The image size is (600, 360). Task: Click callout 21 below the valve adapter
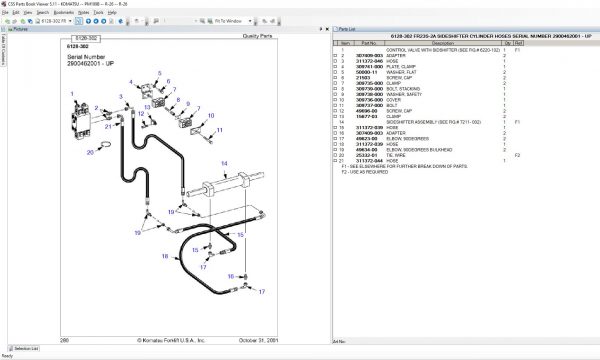coord(108,127)
